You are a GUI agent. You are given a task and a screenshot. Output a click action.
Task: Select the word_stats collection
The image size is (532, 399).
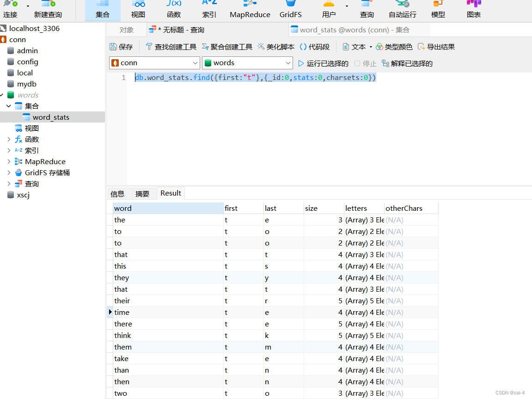pyautogui.click(x=51, y=117)
